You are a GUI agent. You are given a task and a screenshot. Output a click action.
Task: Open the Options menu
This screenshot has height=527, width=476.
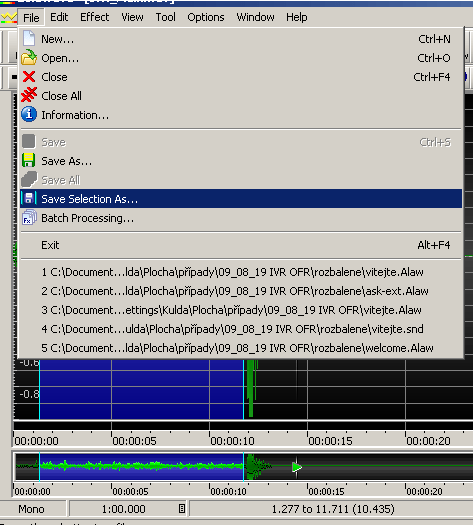point(206,17)
